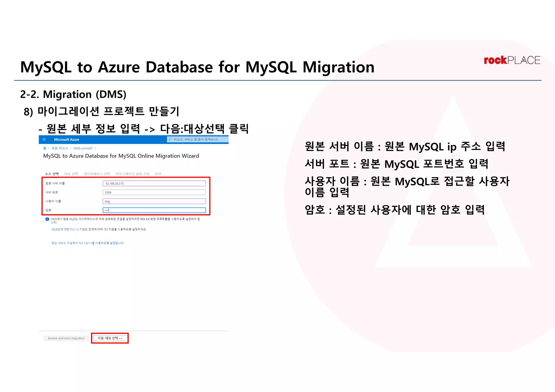Click the TLS 1.2 보안 프로토콜 notice text
555x392 pixels.
click(125, 221)
